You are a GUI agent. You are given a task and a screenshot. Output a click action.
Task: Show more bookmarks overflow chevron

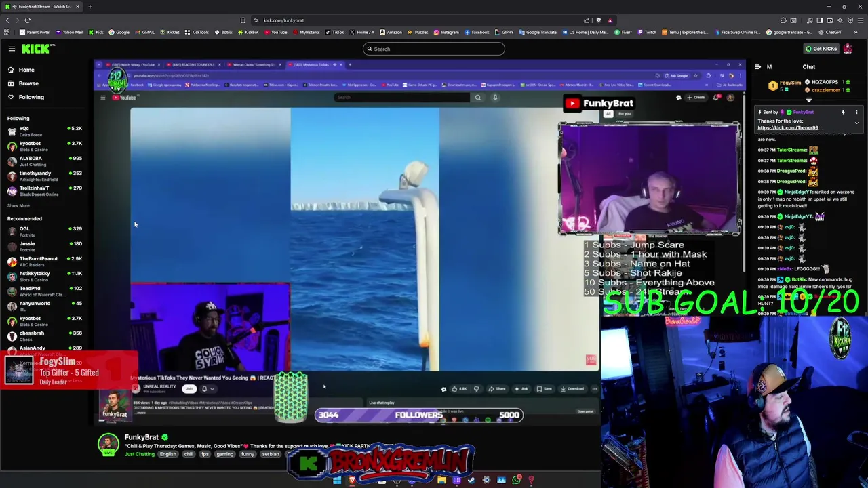(856, 32)
